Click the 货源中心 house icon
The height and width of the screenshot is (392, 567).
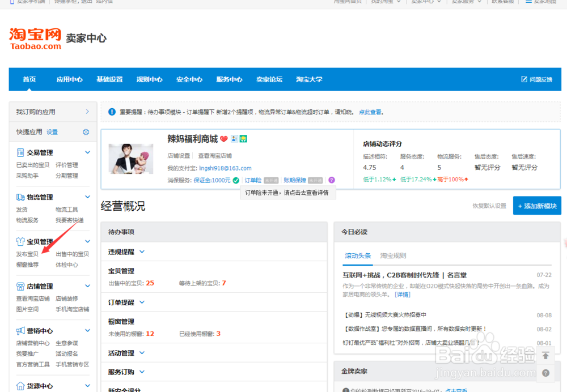20,386
